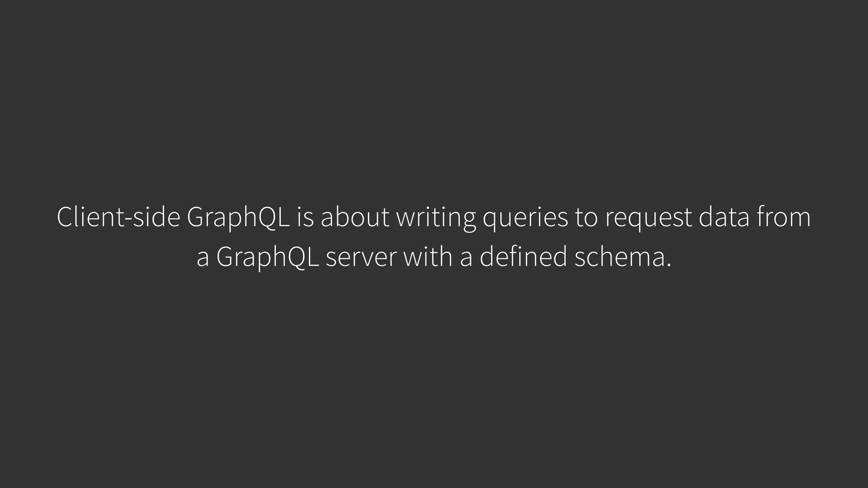868x488 pixels.
Task: Click the word "queries"
Action: click(x=526, y=218)
